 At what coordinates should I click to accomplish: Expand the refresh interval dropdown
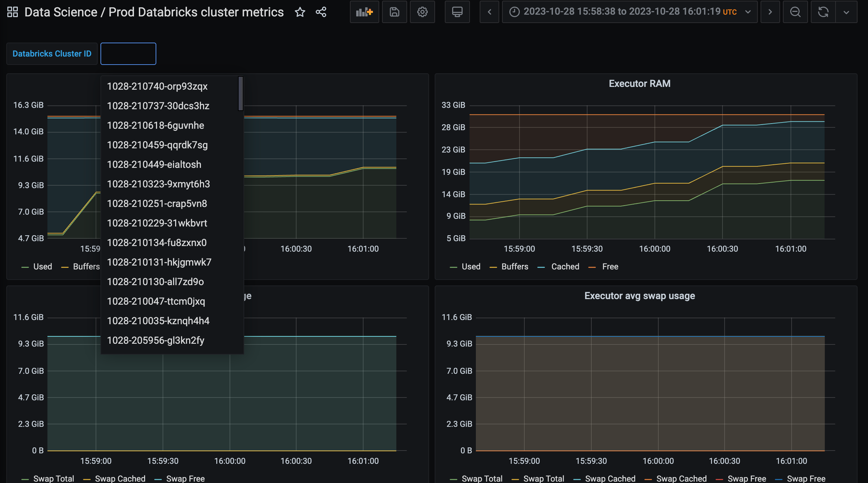click(x=846, y=12)
